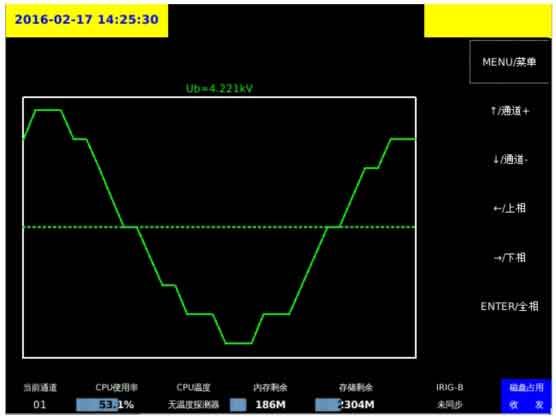Click the Ub=4.221kV voltage label
556x420 pixels.
point(219,88)
